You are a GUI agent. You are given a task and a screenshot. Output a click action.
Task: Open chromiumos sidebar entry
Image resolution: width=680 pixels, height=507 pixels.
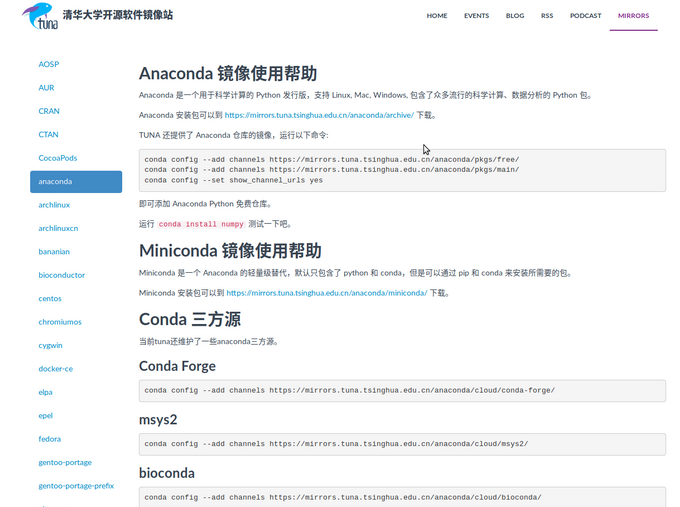pyautogui.click(x=60, y=322)
